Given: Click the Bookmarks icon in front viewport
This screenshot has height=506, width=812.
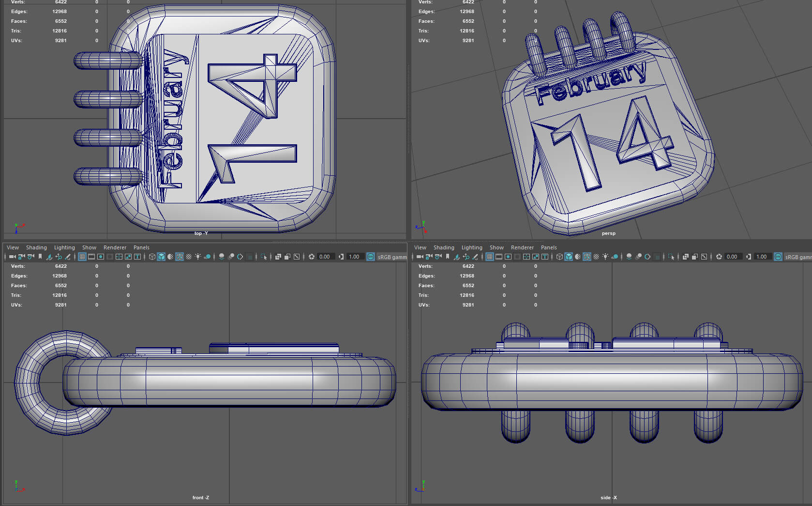Looking at the screenshot, I should 40,257.
